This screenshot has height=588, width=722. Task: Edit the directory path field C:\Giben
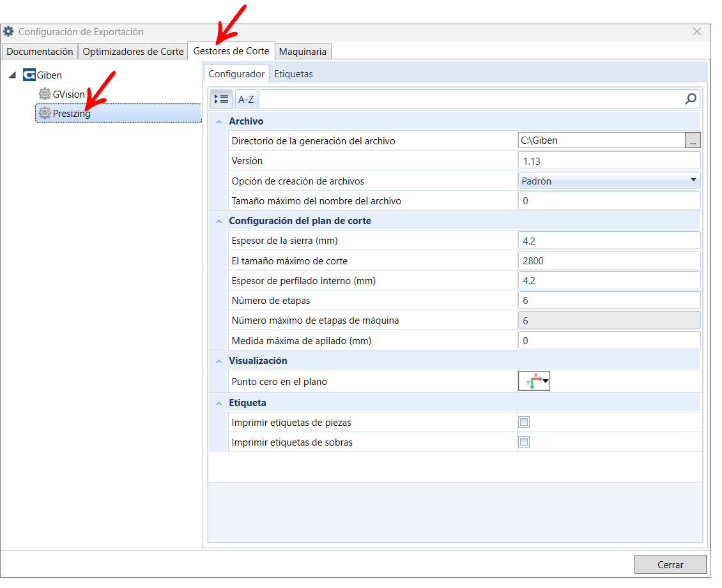(601, 140)
